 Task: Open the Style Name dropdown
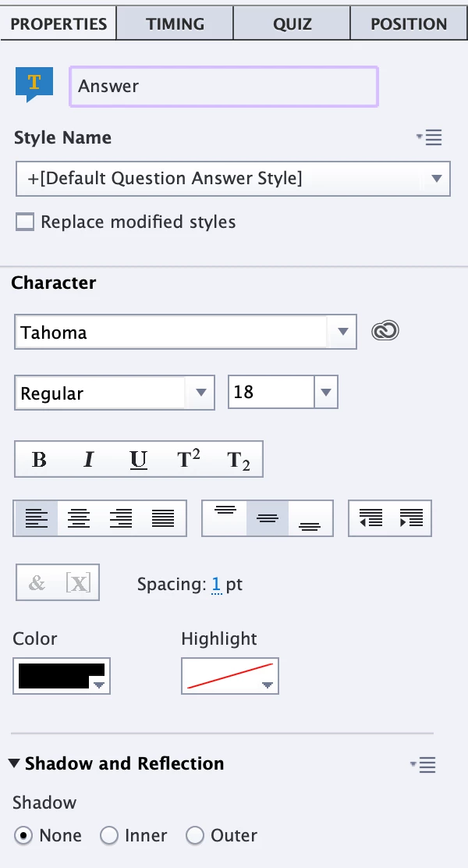click(437, 179)
